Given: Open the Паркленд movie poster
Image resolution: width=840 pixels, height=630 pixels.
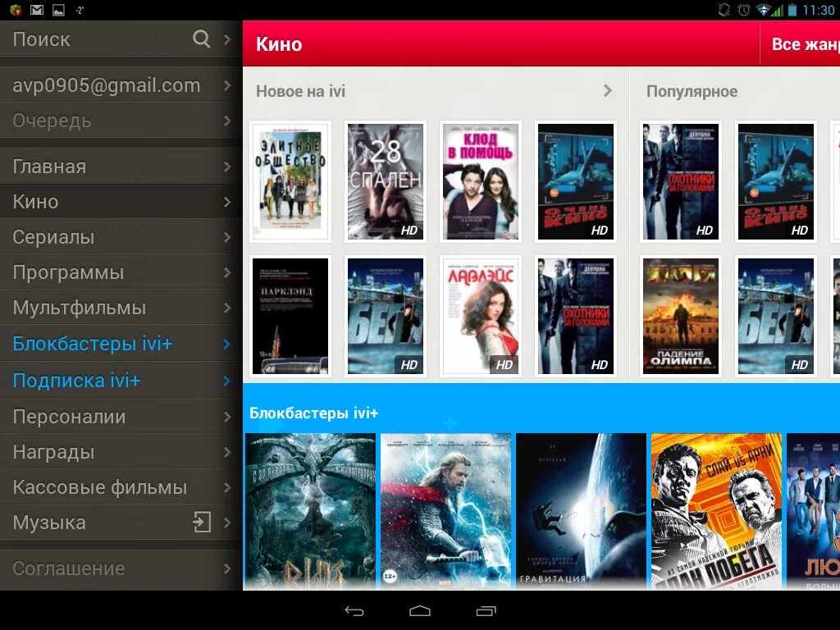Looking at the screenshot, I should [x=290, y=316].
